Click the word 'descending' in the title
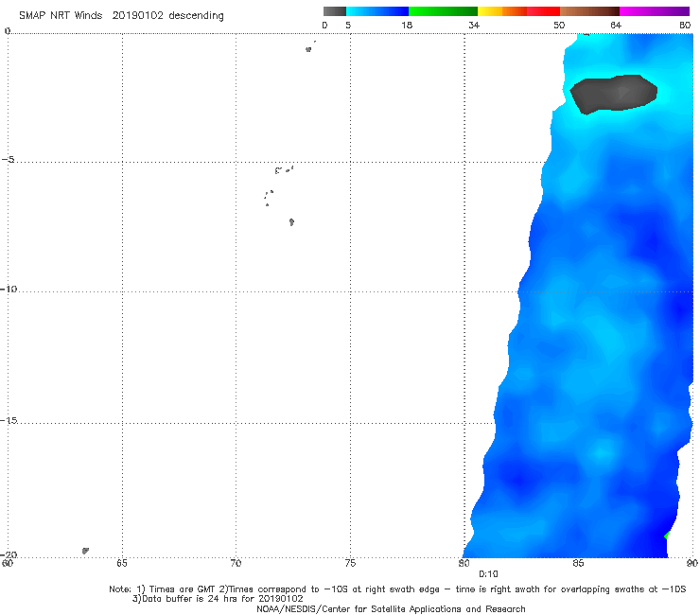Screen dimensions: 700x615 tap(196, 16)
